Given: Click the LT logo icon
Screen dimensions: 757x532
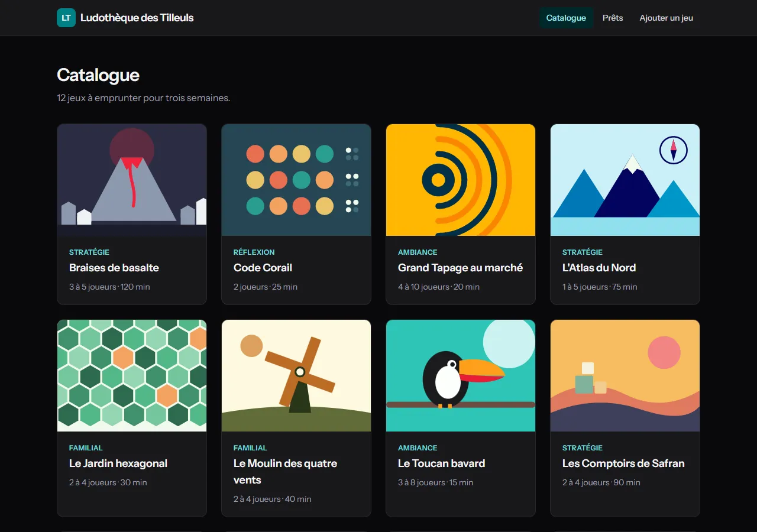Looking at the screenshot, I should [x=66, y=18].
